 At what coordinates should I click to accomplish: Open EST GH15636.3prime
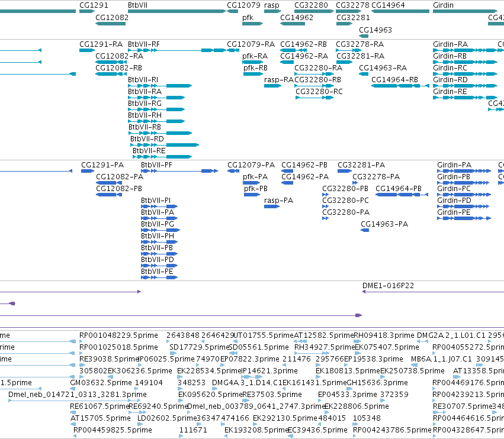(x=377, y=382)
